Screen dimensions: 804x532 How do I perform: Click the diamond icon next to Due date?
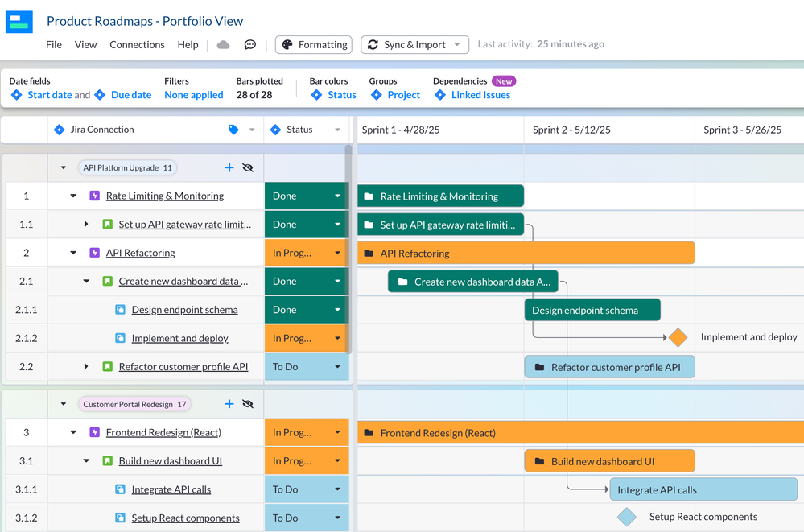tap(100, 95)
